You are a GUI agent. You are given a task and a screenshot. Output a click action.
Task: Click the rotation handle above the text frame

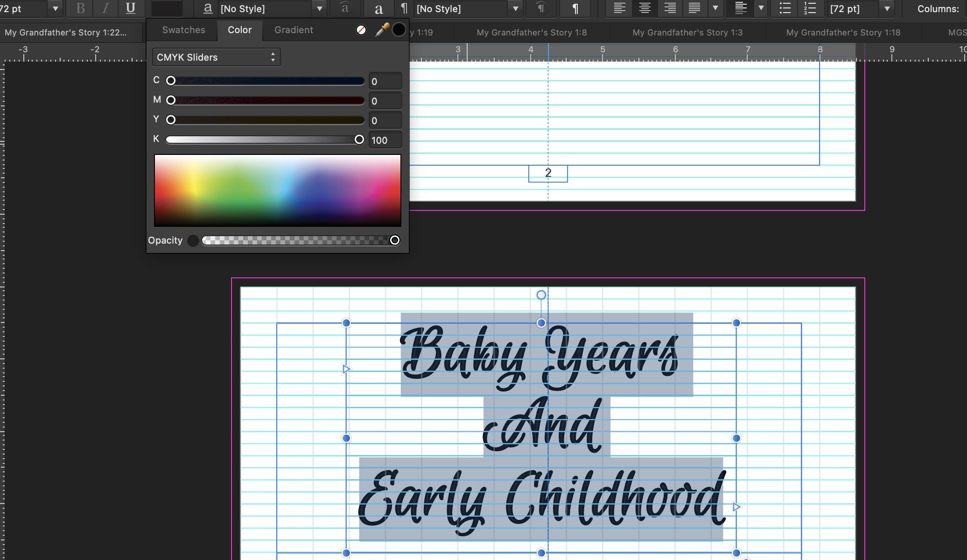pyautogui.click(x=541, y=295)
